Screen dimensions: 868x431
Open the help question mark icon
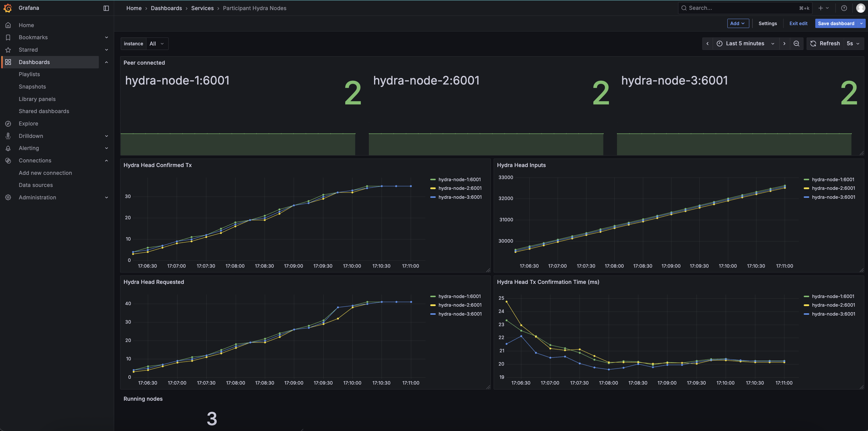click(844, 8)
